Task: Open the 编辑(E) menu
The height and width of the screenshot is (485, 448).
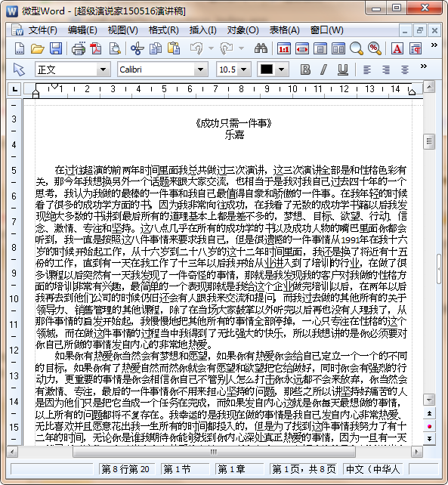Action: click(x=82, y=30)
